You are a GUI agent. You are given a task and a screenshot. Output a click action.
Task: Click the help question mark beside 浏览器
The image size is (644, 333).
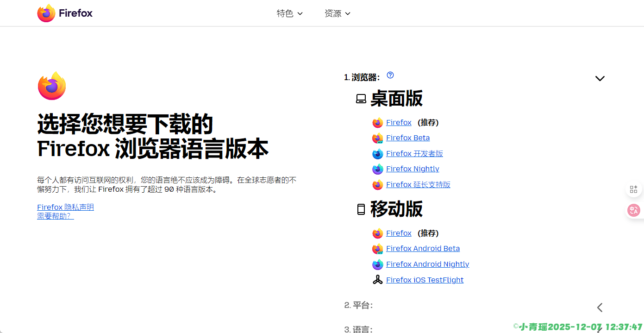390,75
